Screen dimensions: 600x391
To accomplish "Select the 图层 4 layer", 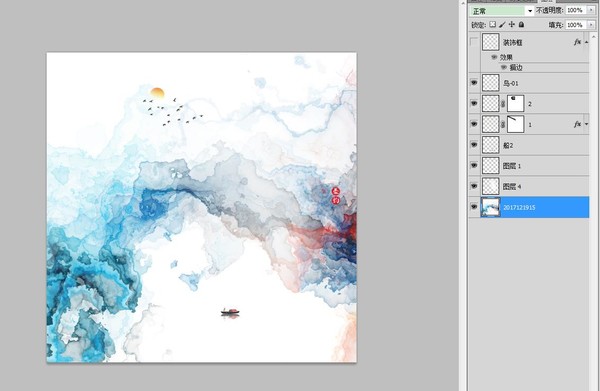I will click(x=529, y=186).
